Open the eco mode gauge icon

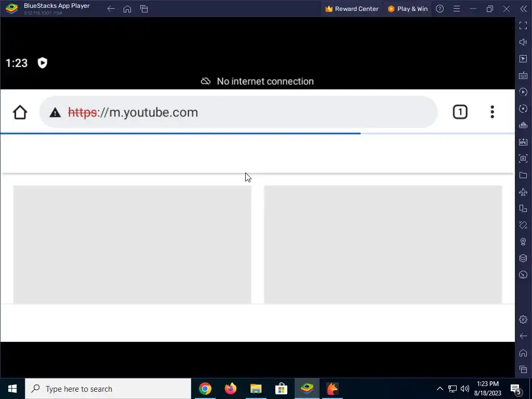(523, 275)
